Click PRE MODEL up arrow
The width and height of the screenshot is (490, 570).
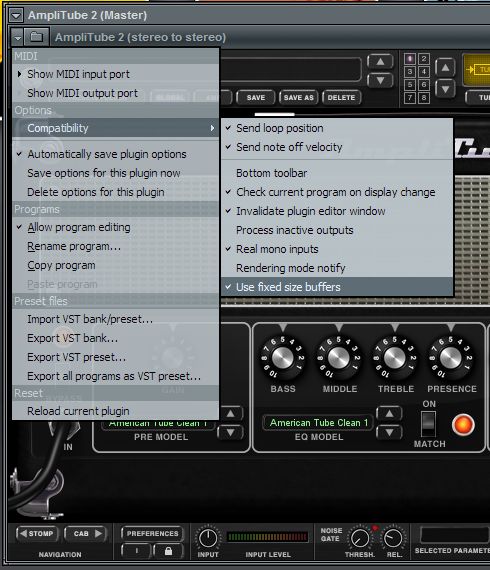[230, 414]
